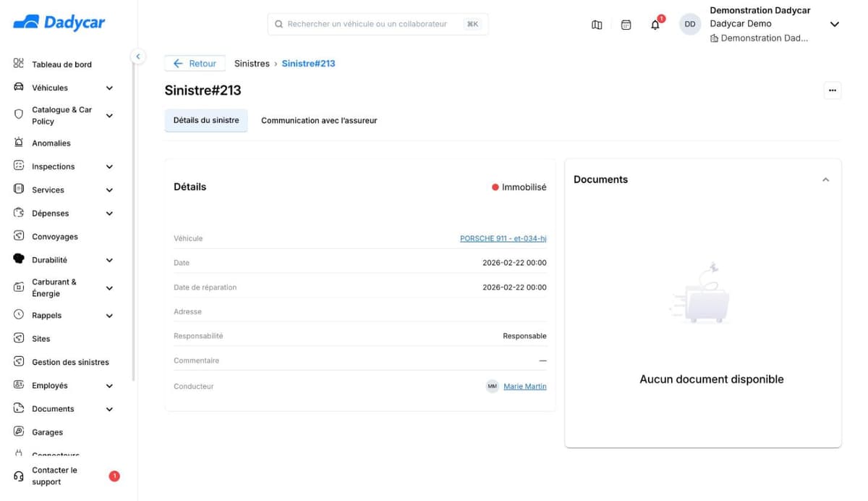Image resolution: width=868 pixels, height=501 pixels.
Task: Click the Documents folder icon in sidebar
Action: pyautogui.click(x=19, y=408)
